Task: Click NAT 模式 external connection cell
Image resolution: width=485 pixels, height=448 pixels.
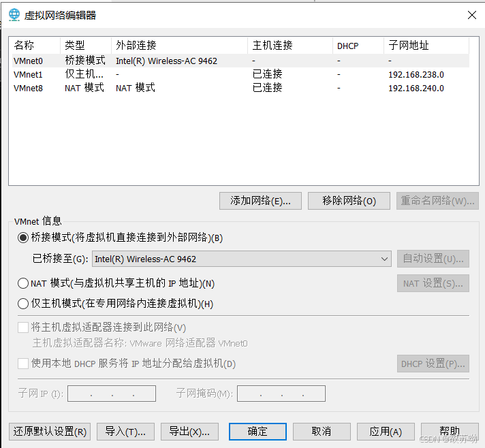Action: coord(136,88)
